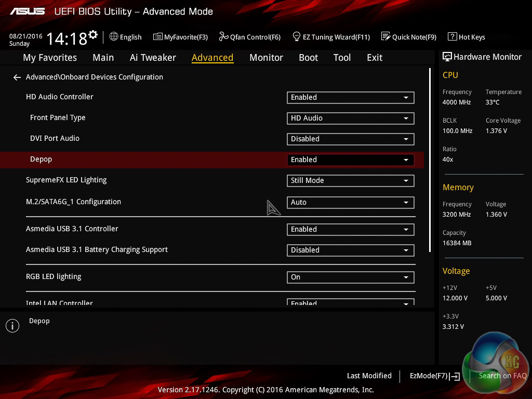
Task: Switch to the My Favorites tab
Action: coord(50,58)
